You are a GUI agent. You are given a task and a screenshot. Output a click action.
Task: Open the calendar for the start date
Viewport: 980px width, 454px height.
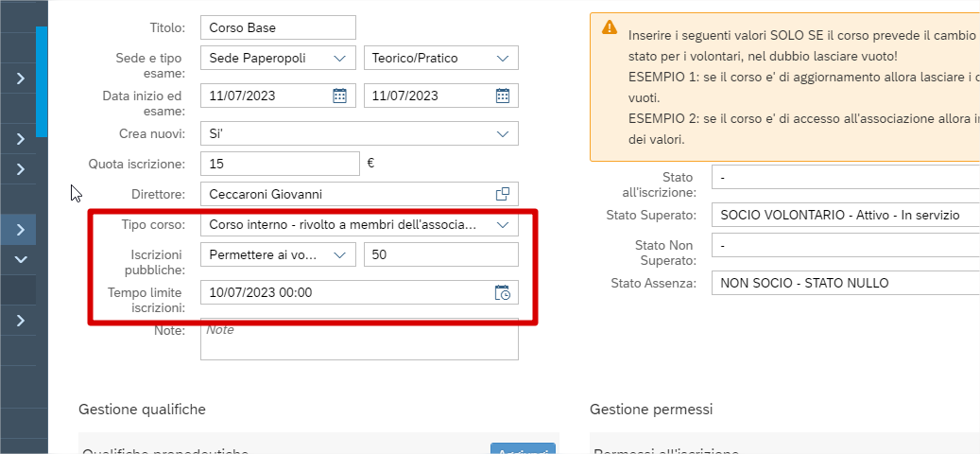point(340,96)
